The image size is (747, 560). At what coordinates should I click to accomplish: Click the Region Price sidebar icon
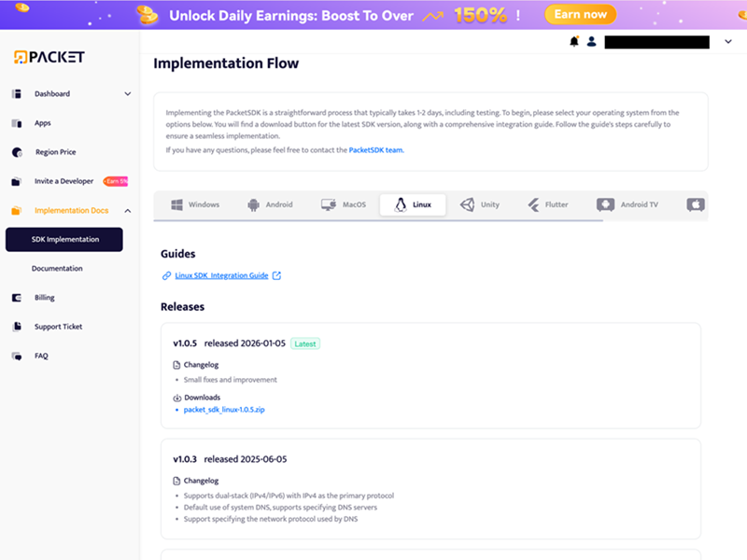[17, 152]
